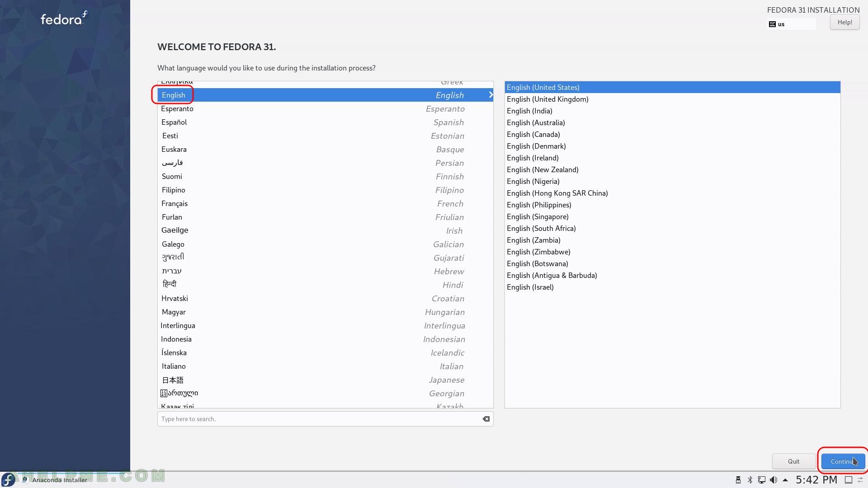Select Indonesia language row
868x488 pixels.
click(325, 339)
